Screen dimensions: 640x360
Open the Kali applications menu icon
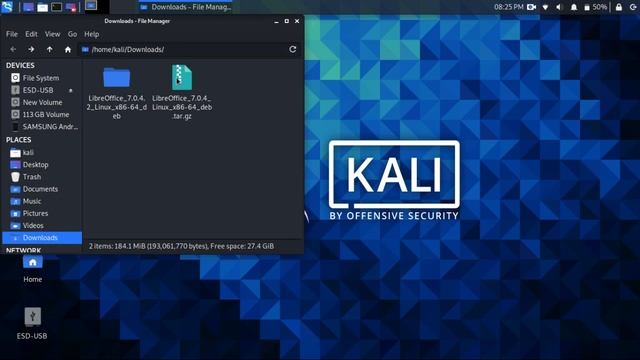coord(7,7)
